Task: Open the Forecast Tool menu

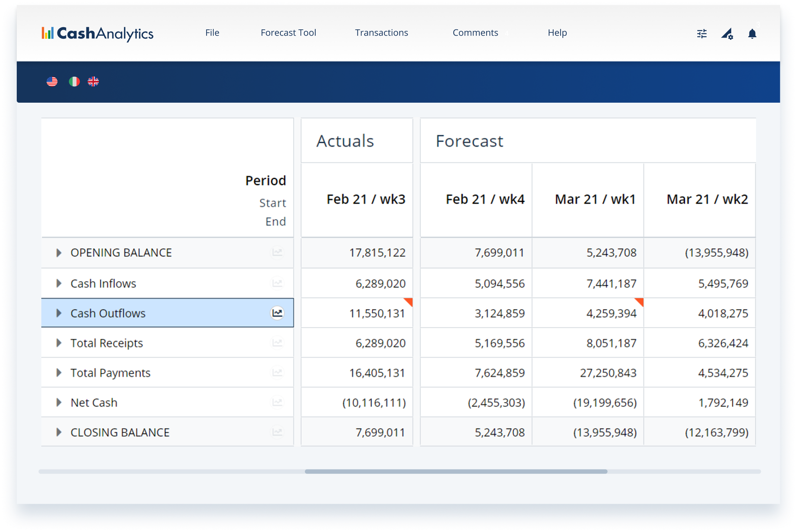Action: click(288, 33)
